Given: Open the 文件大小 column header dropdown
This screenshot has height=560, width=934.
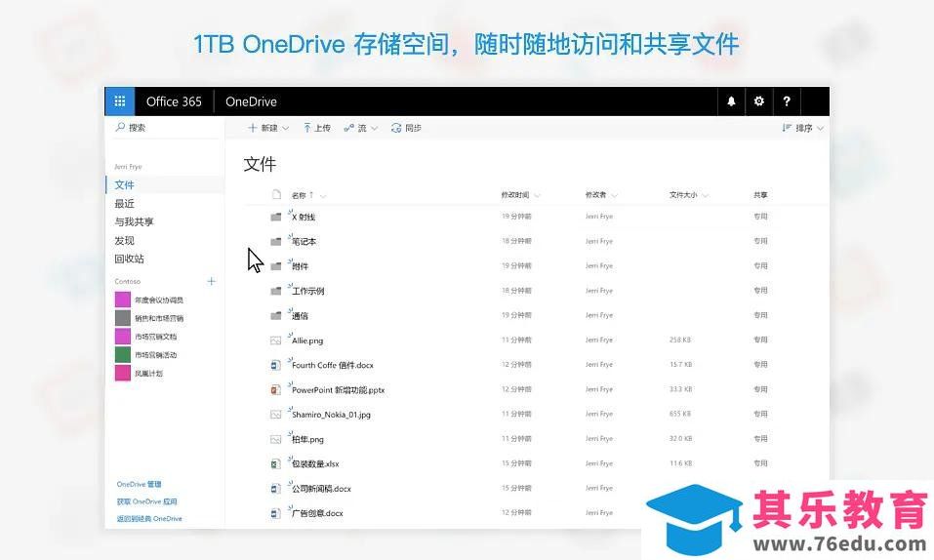Looking at the screenshot, I should point(689,195).
